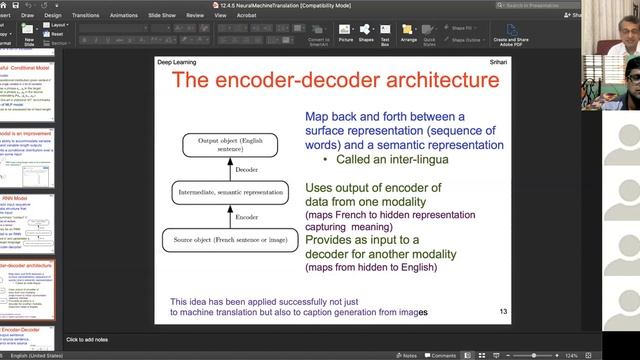Undo the last action in the title bar
This screenshot has width=640, height=360.
(29, 5)
